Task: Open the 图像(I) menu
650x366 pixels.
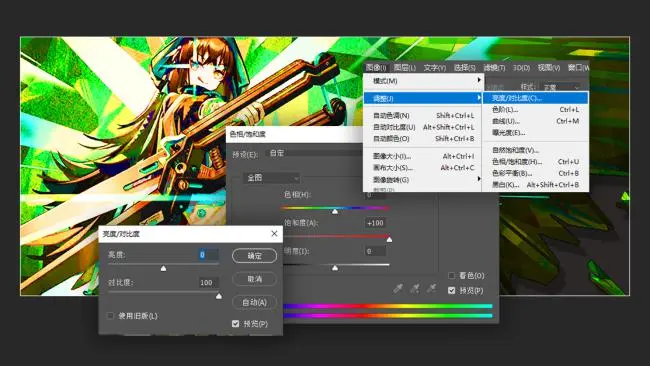Action: (376, 68)
